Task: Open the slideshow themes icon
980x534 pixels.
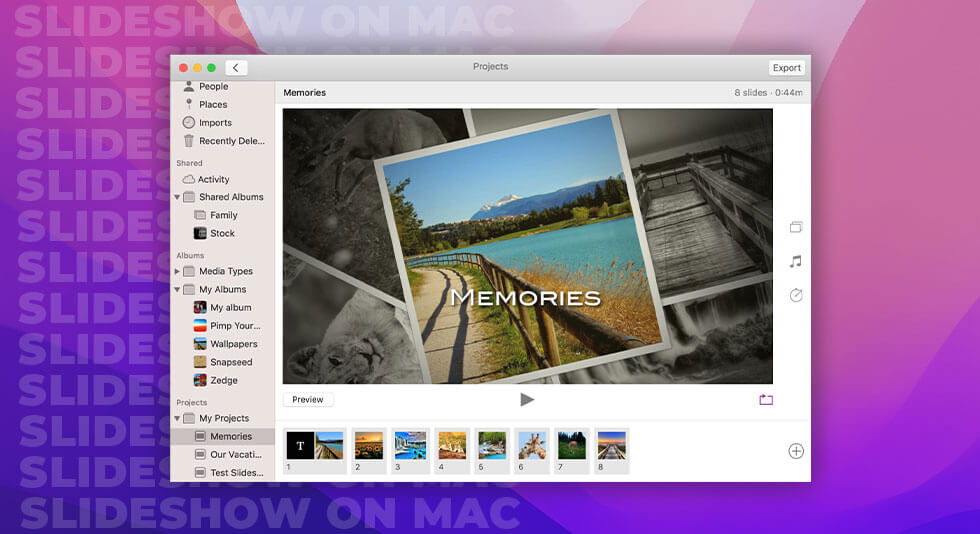Action: point(796,227)
